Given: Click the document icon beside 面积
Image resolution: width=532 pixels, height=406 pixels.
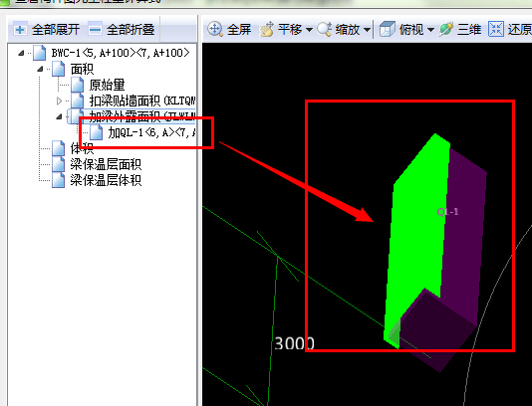Looking at the screenshot, I should [x=59, y=69].
